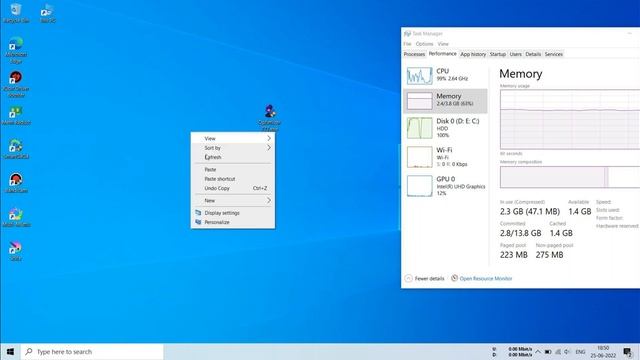Switch to the Startup tab

[x=498, y=54]
